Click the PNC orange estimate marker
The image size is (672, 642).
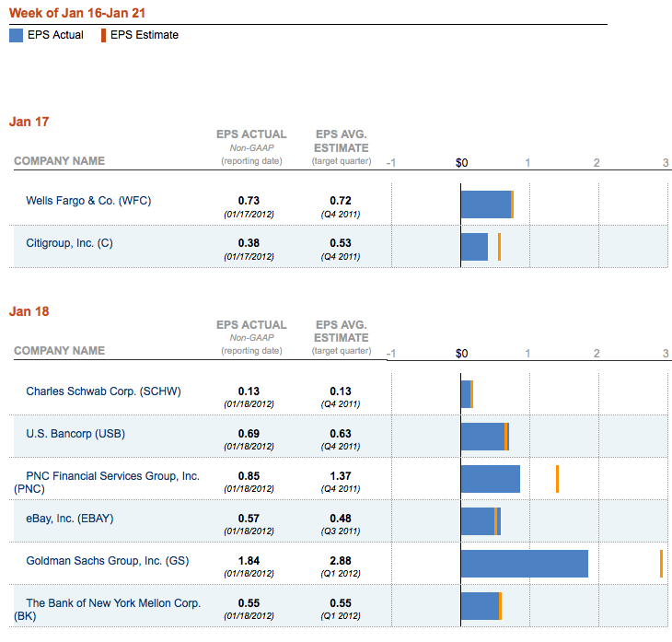click(557, 479)
